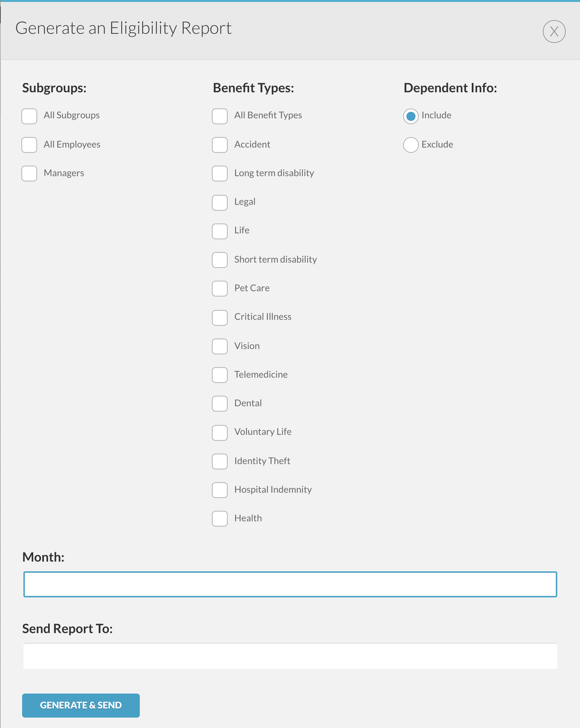
Task: Click the Generate & Send button
Action: click(81, 705)
